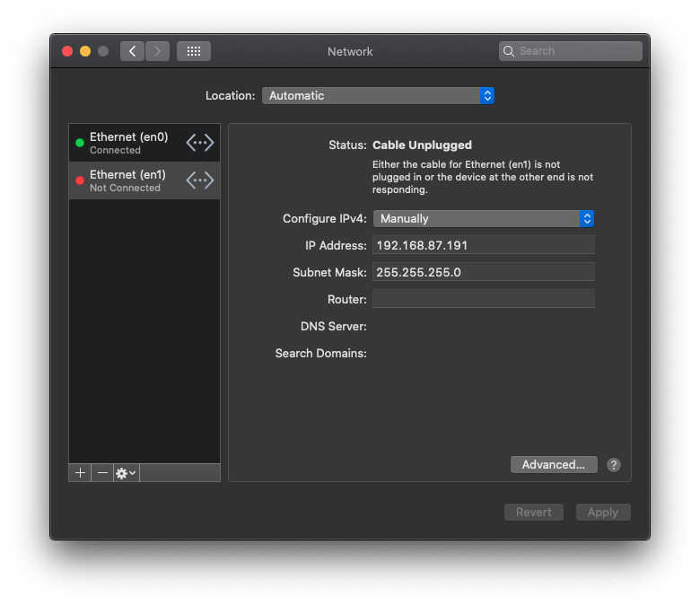Click the Cable Unplugged status text
Image resolution: width=700 pixels, height=606 pixels.
(423, 145)
